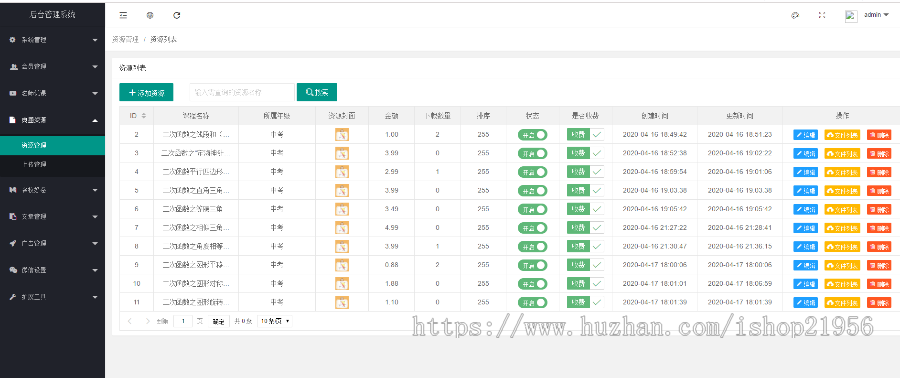Screen dimensions: 900x378
Task: Uncheck the paid checkbox in row ID 5
Action: pos(585,190)
